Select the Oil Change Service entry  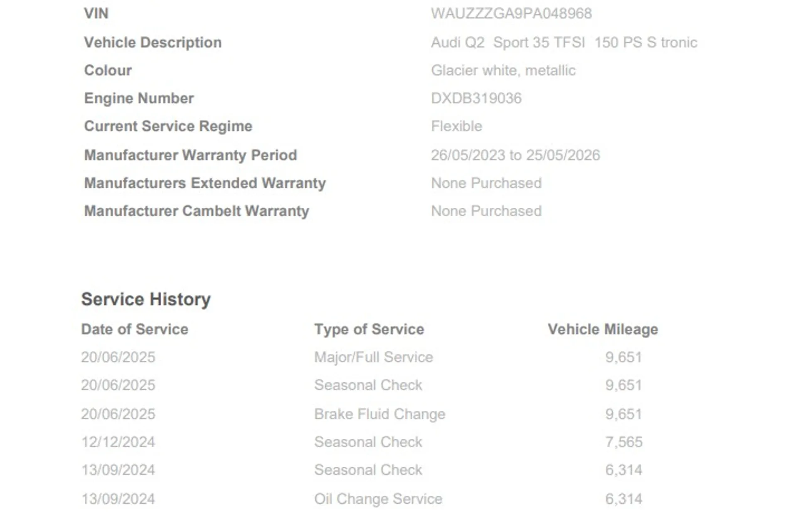point(378,499)
